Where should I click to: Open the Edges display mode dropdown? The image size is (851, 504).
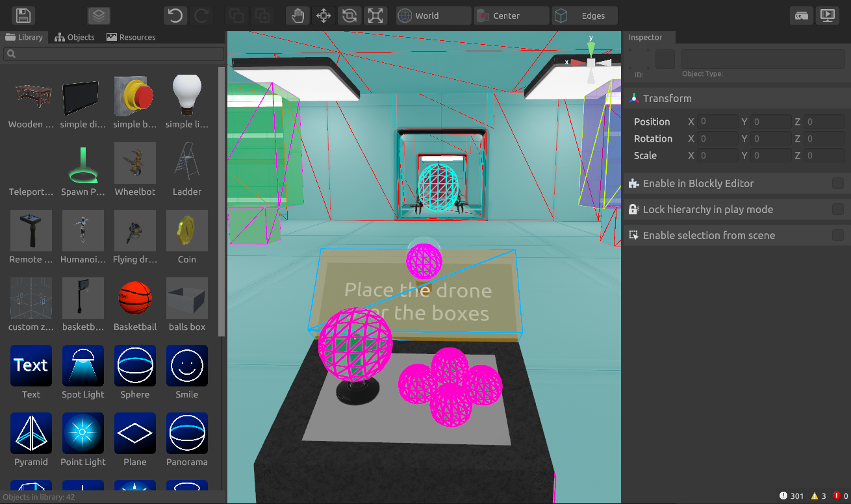[x=585, y=16]
